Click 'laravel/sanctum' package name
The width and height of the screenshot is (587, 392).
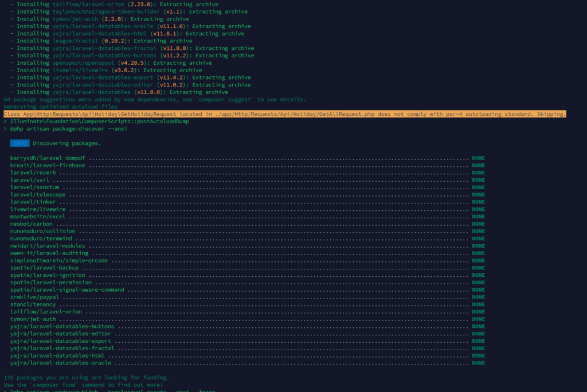pos(34,187)
